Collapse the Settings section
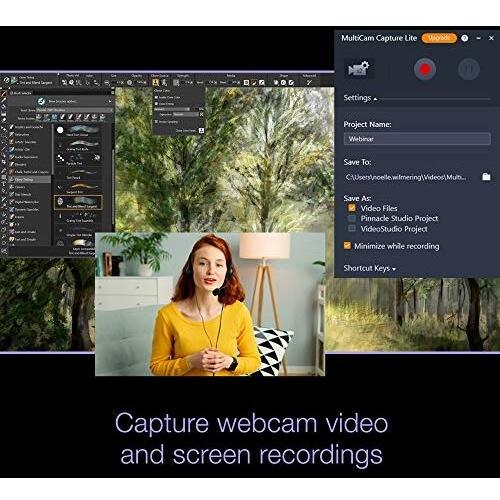 coord(360,98)
